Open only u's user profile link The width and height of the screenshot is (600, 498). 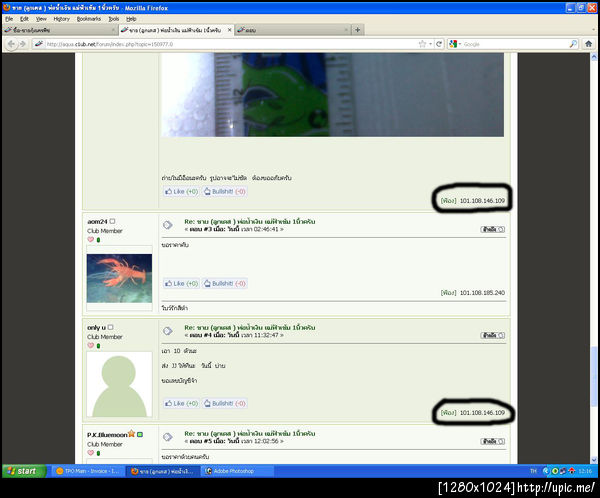point(96,327)
